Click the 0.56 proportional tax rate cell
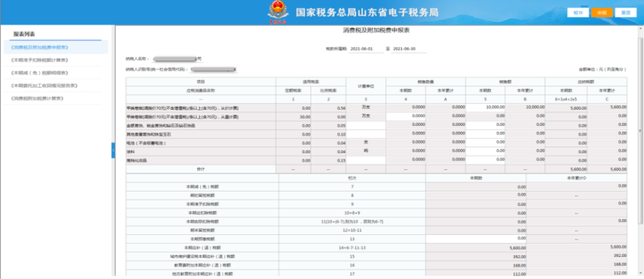644x279 pixels. point(328,108)
